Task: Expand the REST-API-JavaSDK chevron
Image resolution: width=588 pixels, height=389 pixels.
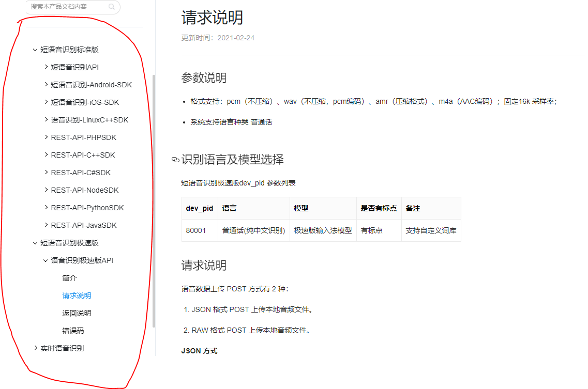Action: [46, 225]
